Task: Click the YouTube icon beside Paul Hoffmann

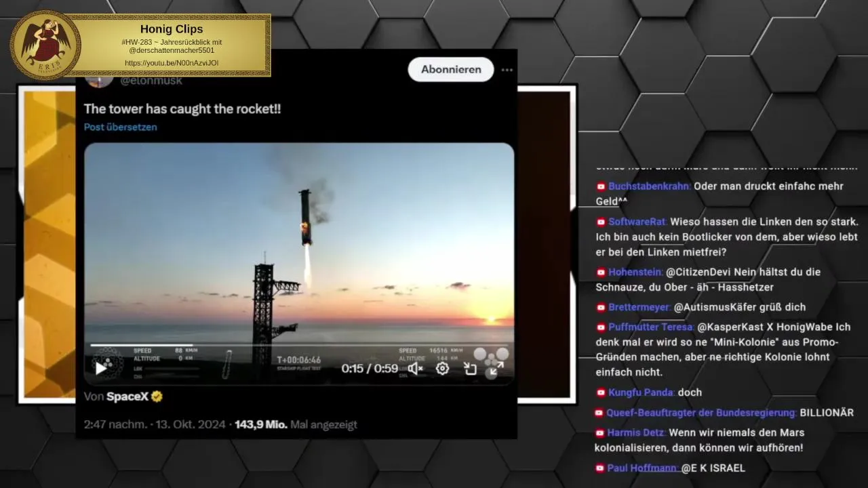Action: pos(601,468)
